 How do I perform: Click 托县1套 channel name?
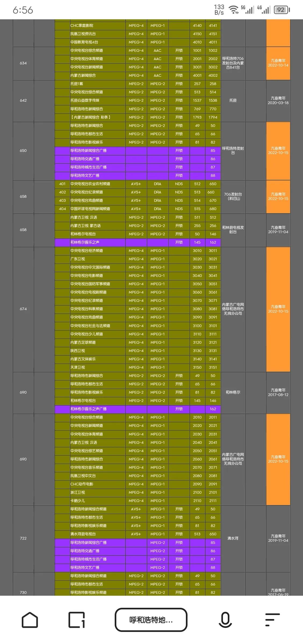click(x=77, y=84)
